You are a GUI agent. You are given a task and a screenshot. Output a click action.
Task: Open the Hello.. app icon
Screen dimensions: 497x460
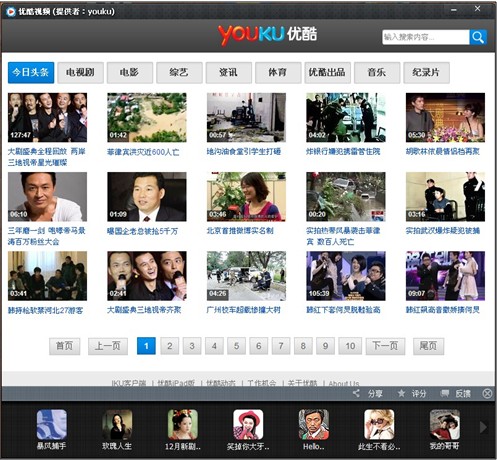click(x=314, y=425)
